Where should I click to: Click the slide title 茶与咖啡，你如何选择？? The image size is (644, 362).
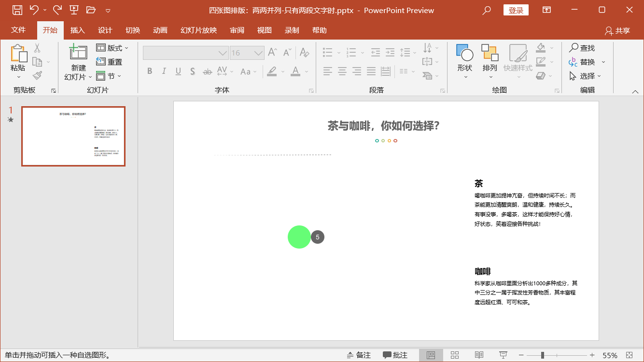pyautogui.click(x=384, y=126)
